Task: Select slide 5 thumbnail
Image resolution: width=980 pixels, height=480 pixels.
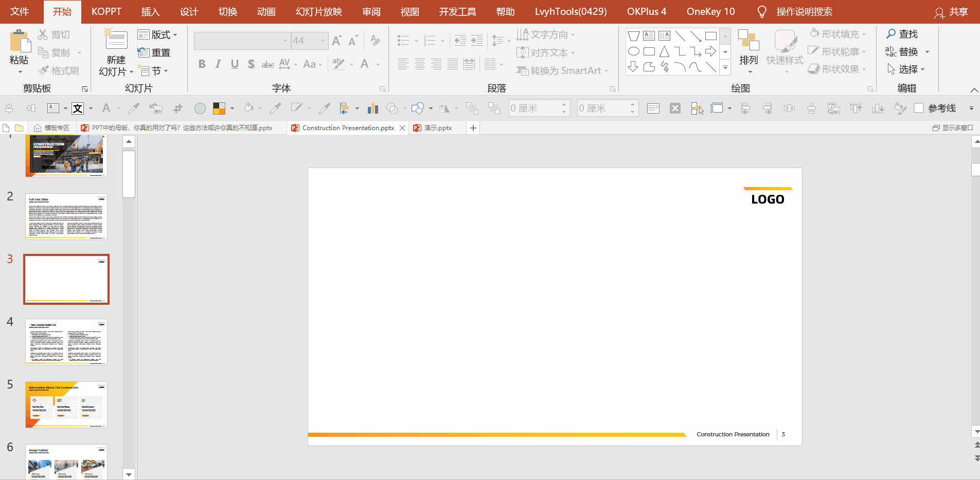Action: click(x=66, y=404)
